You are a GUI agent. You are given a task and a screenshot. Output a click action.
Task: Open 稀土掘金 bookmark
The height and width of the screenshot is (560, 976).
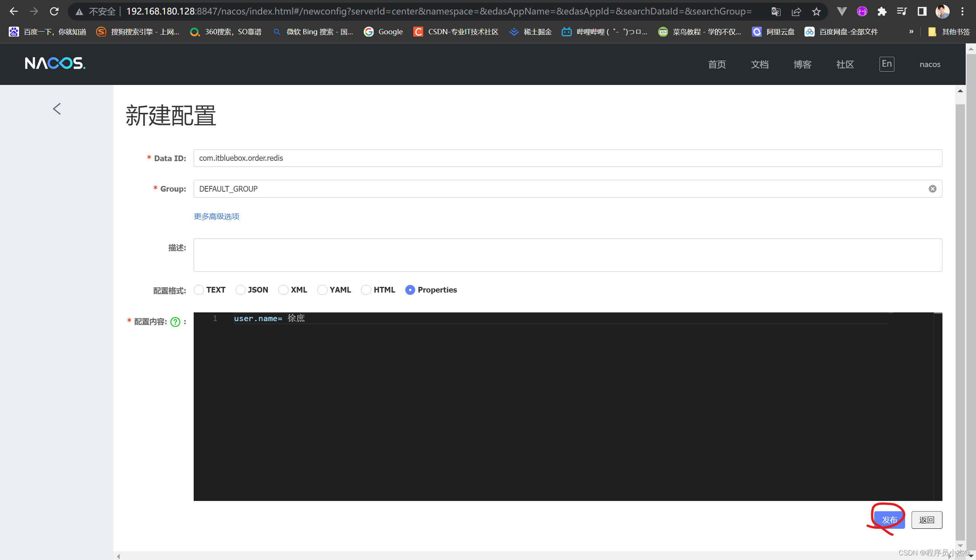pos(530,32)
